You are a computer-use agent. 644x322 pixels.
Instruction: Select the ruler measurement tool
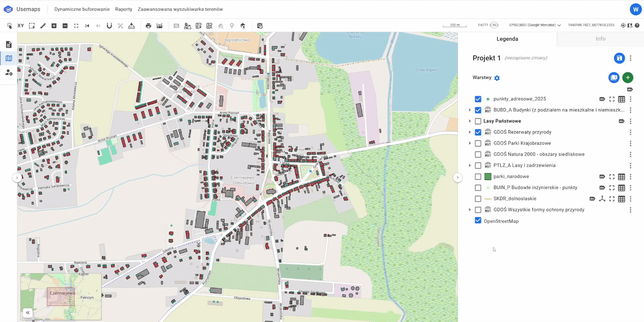43,26
